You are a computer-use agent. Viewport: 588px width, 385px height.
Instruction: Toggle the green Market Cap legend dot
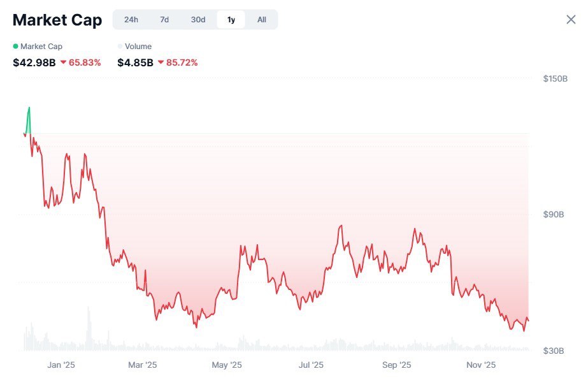click(x=15, y=47)
